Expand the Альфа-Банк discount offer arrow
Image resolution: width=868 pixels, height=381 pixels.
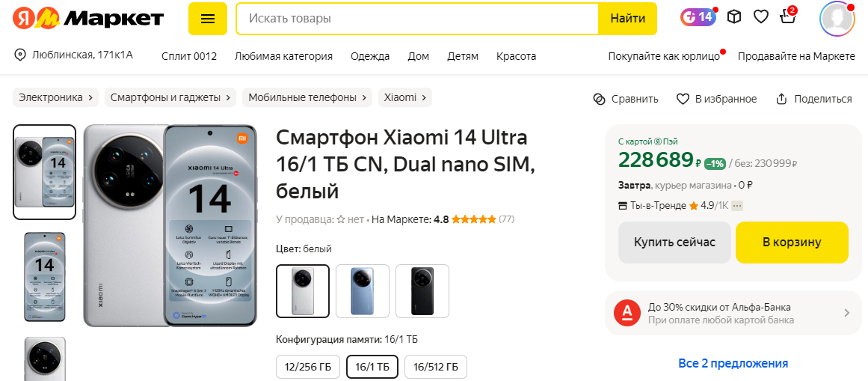(x=846, y=313)
